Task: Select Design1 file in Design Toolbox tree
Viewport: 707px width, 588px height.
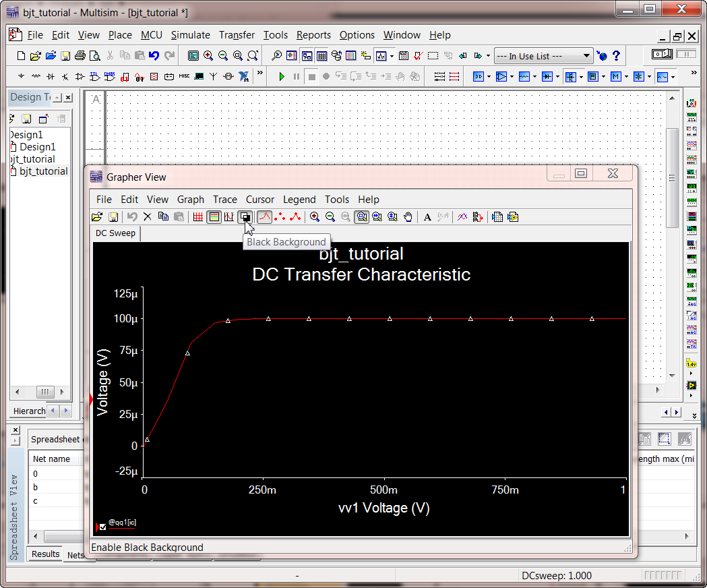Action: click(38, 147)
